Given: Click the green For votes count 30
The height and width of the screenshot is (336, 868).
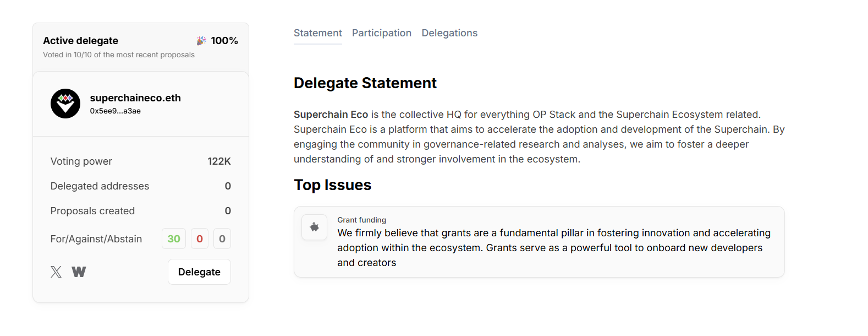Looking at the screenshot, I should (174, 239).
